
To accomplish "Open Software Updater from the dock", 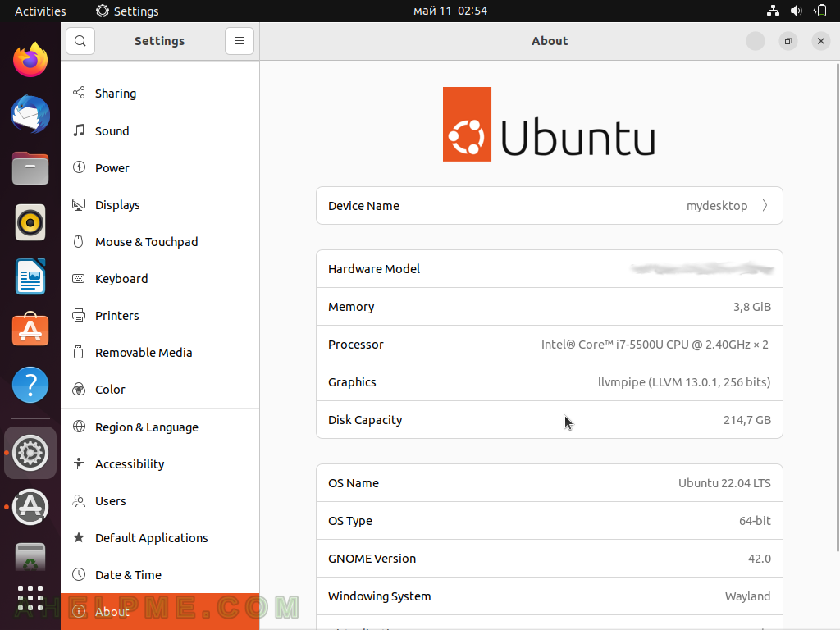I will coord(30,507).
